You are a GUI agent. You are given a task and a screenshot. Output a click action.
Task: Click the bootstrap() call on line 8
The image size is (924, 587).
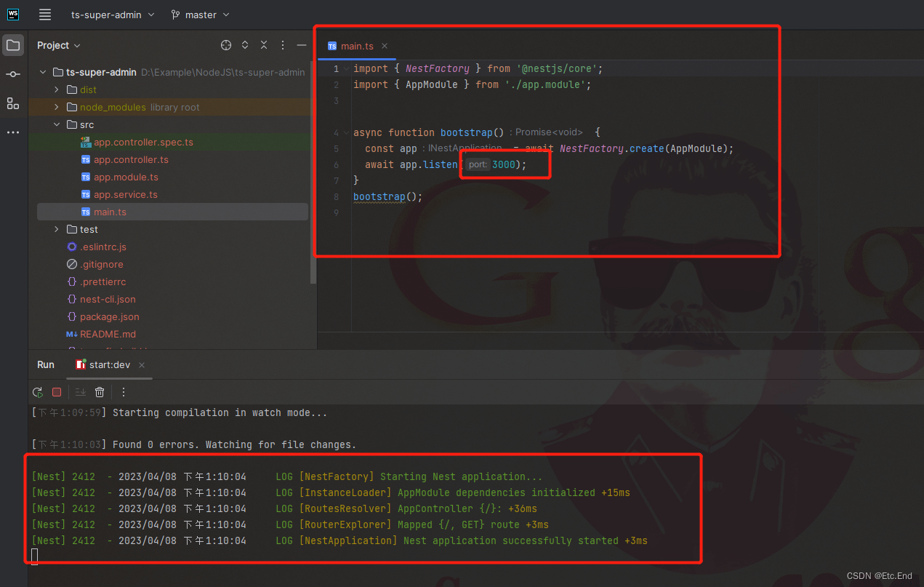pyautogui.click(x=379, y=196)
